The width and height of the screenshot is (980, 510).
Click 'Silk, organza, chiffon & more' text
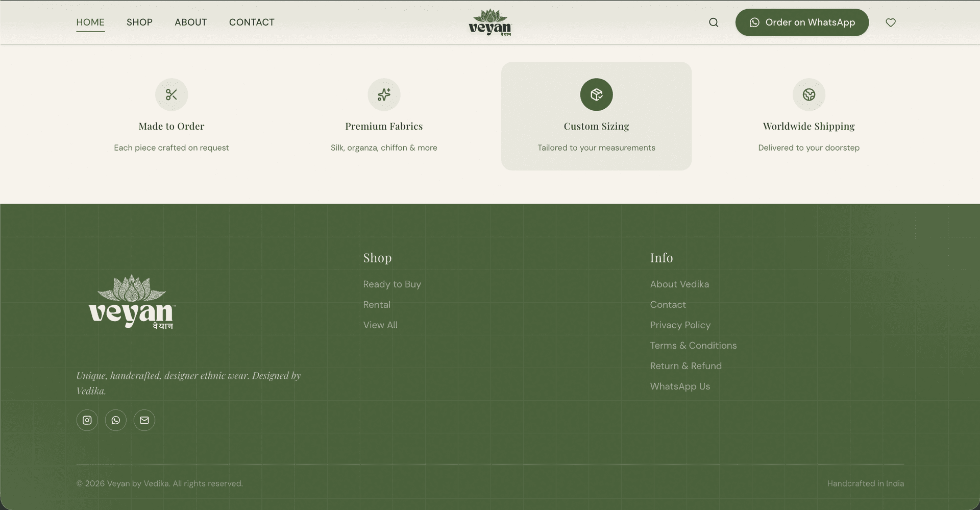[x=384, y=148]
